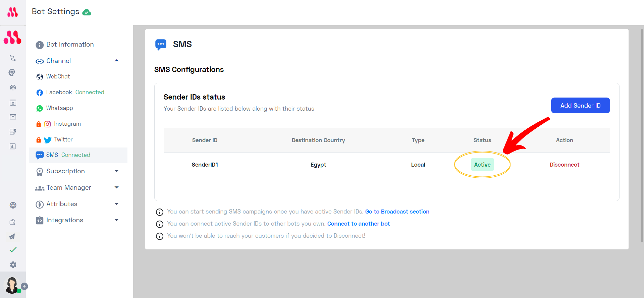Open the settings gear icon in sidebar
The height and width of the screenshot is (298, 644).
pyautogui.click(x=13, y=264)
